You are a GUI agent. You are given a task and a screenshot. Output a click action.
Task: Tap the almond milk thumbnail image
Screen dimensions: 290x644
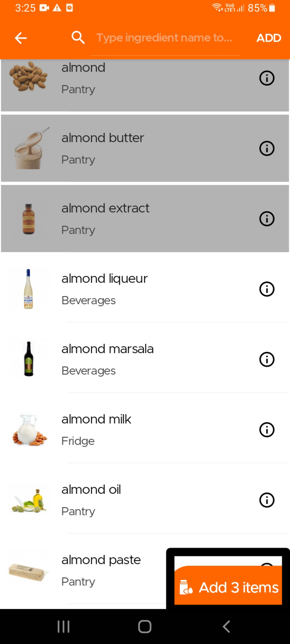coord(28,430)
